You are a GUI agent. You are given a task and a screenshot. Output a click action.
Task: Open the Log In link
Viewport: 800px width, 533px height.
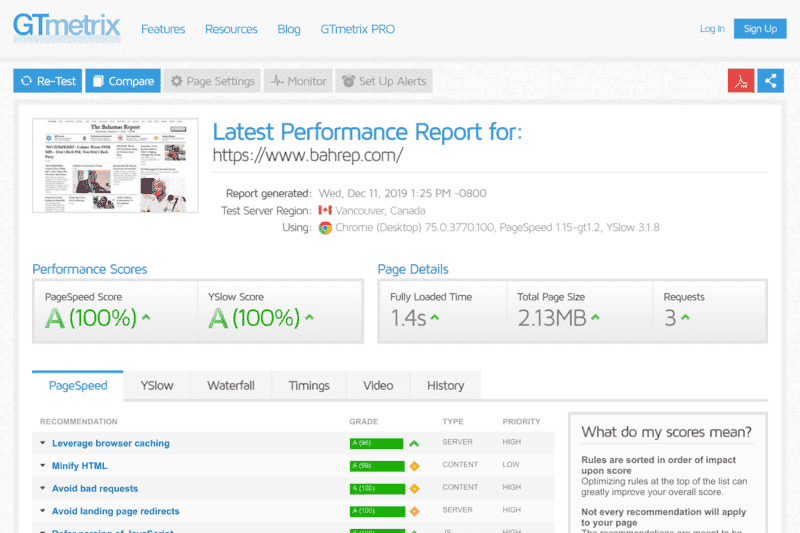click(712, 29)
